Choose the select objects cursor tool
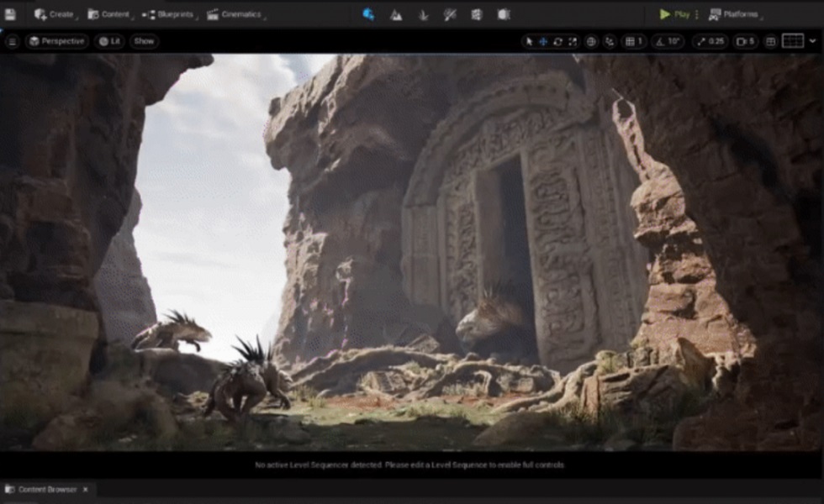This screenshot has width=824, height=504. pyautogui.click(x=529, y=41)
